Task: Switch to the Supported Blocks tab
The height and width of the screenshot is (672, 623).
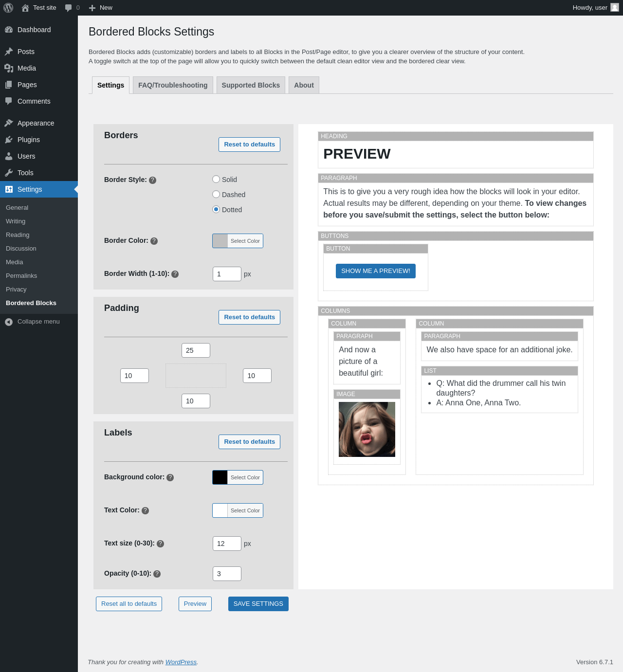Action: pos(251,85)
